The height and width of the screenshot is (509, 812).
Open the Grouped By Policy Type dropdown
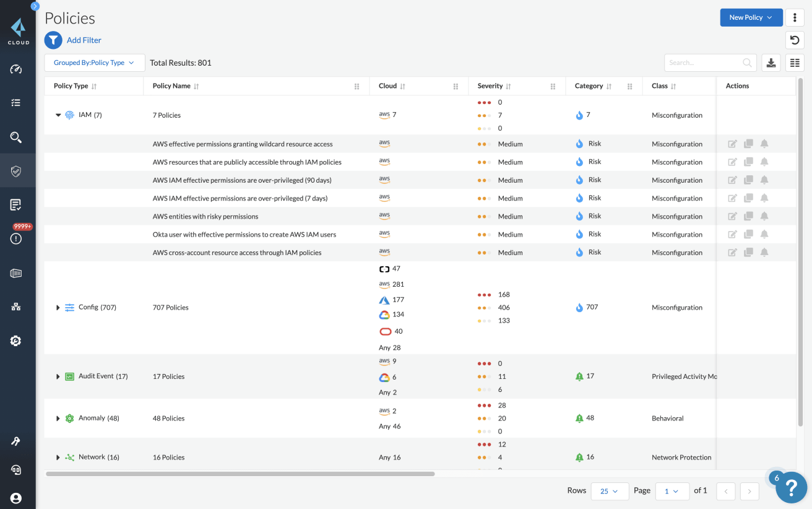click(x=94, y=63)
